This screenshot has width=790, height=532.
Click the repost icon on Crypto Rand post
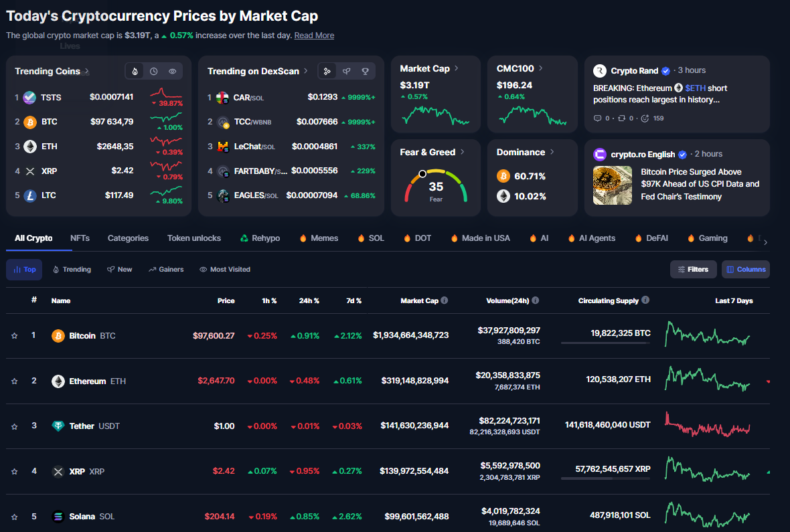pos(622,118)
